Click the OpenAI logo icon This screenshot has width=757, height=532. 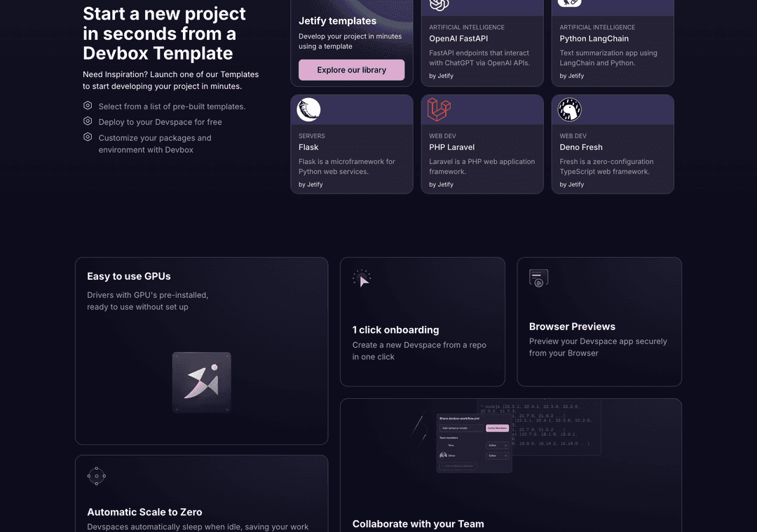point(439,4)
